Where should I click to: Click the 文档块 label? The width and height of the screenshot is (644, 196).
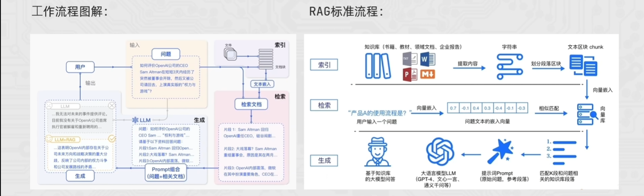[x=280, y=67]
